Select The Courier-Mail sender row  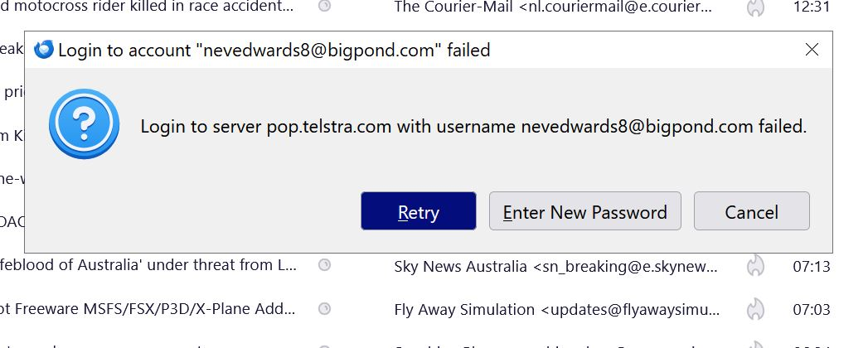click(x=553, y=7)
